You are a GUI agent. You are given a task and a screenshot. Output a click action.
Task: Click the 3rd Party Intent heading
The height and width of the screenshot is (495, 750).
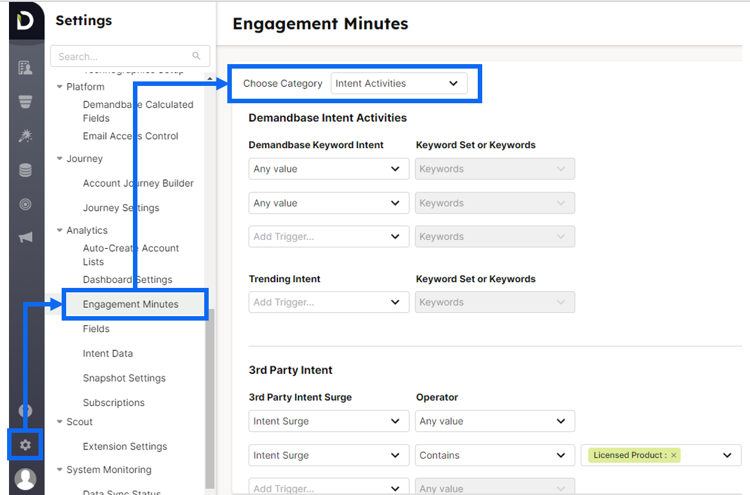tap(290, 370)
